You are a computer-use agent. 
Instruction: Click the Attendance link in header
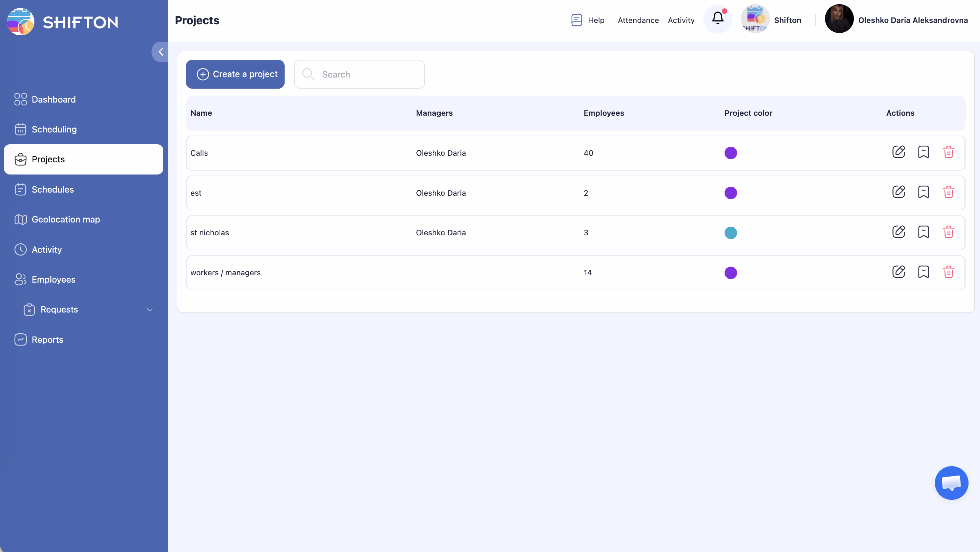point(638,20)
